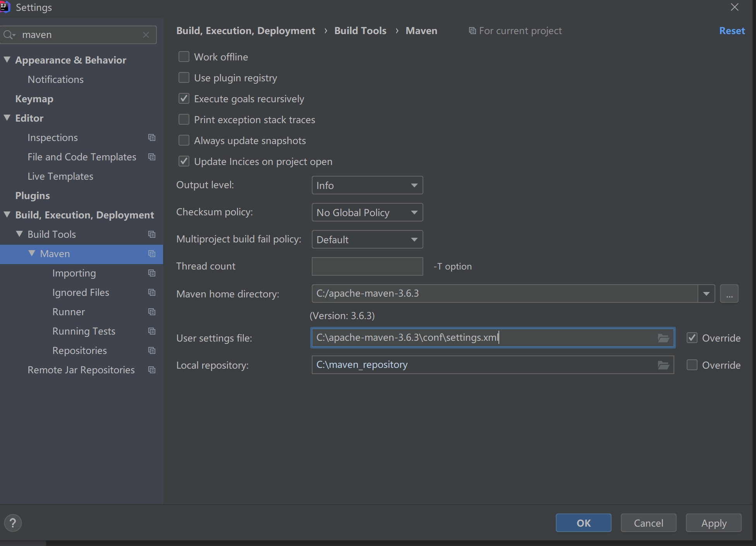Open folder browser for Local repository
The height and width of the screenshot is (546, 756).
click(663, 365)
